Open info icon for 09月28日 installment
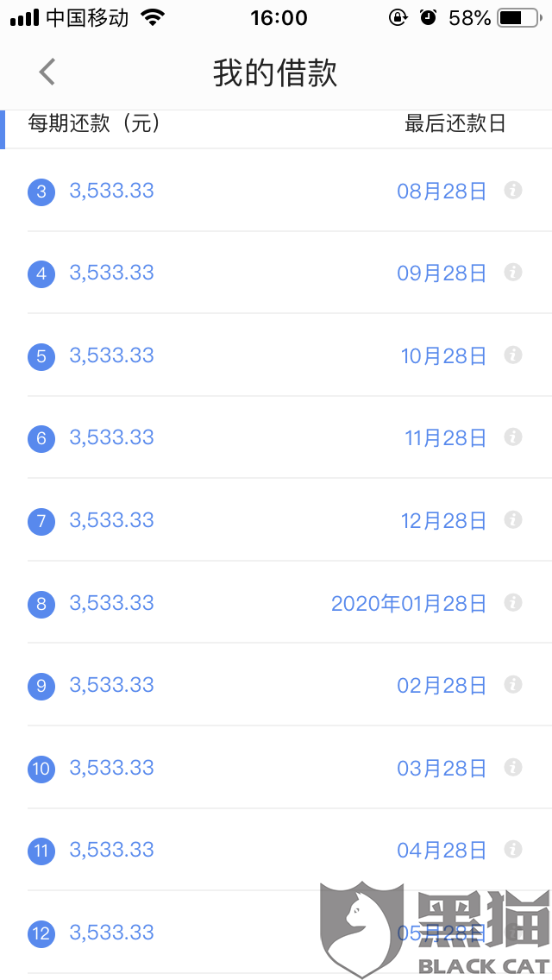 (x=513, y=273)
